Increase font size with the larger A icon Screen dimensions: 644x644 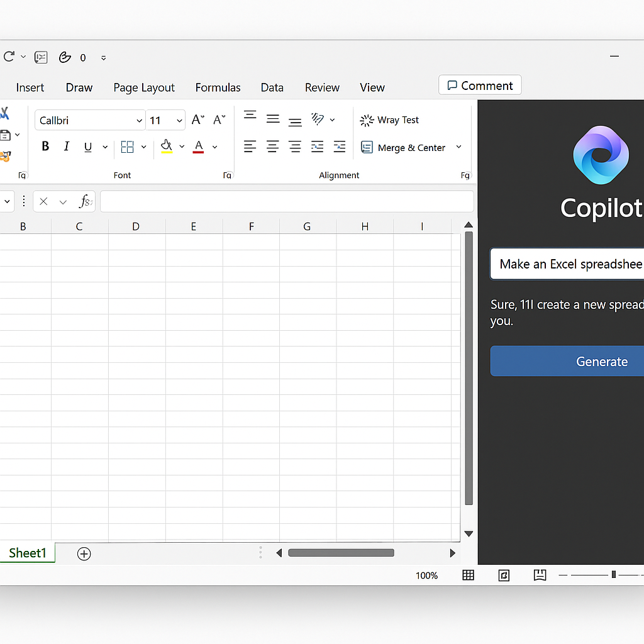click(198, 119)
